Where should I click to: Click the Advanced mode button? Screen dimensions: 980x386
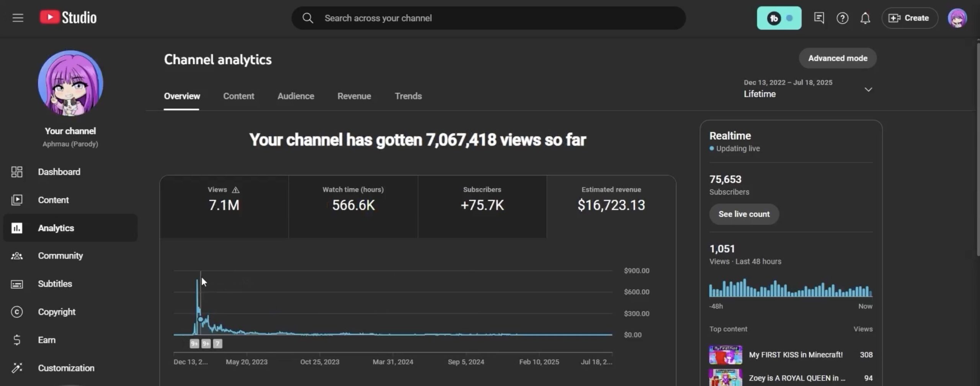point(838,58)
